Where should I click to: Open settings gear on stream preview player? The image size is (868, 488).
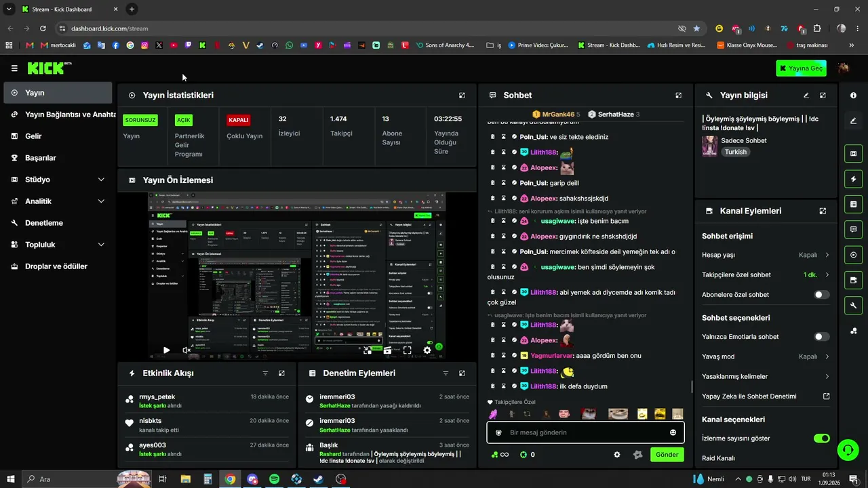427,350
